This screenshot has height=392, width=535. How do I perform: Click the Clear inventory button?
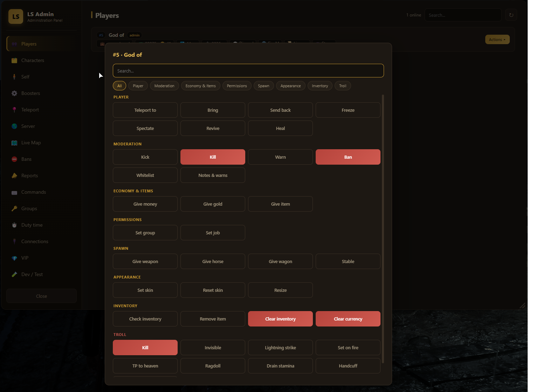[280, 319]
